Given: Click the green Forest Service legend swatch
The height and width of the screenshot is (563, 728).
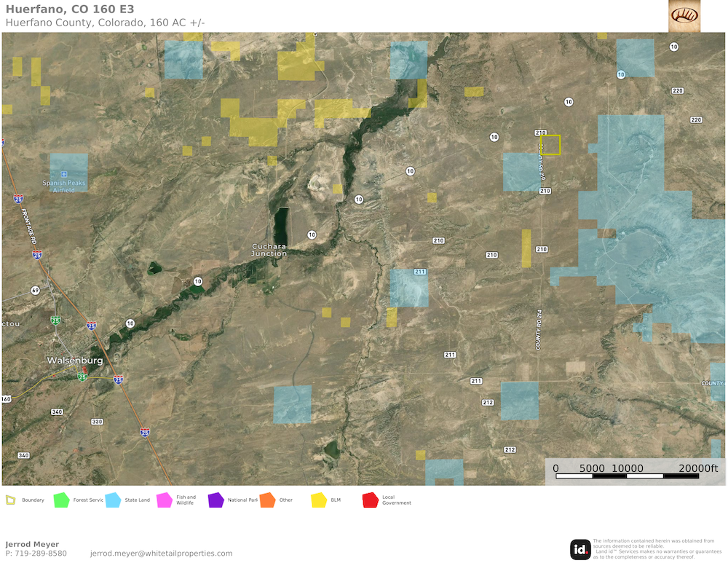Looking at the screenshot, I should [61, 500].
